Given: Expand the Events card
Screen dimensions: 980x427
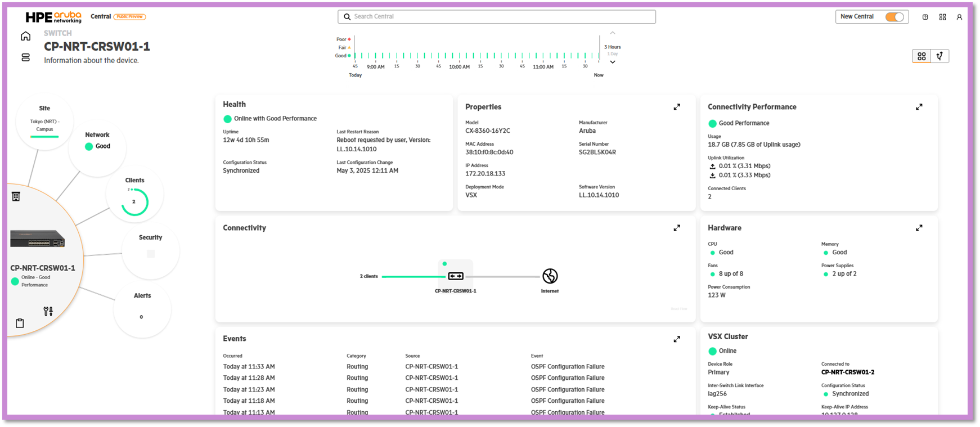Looking at the screenshot, I should tap(677, 339).
